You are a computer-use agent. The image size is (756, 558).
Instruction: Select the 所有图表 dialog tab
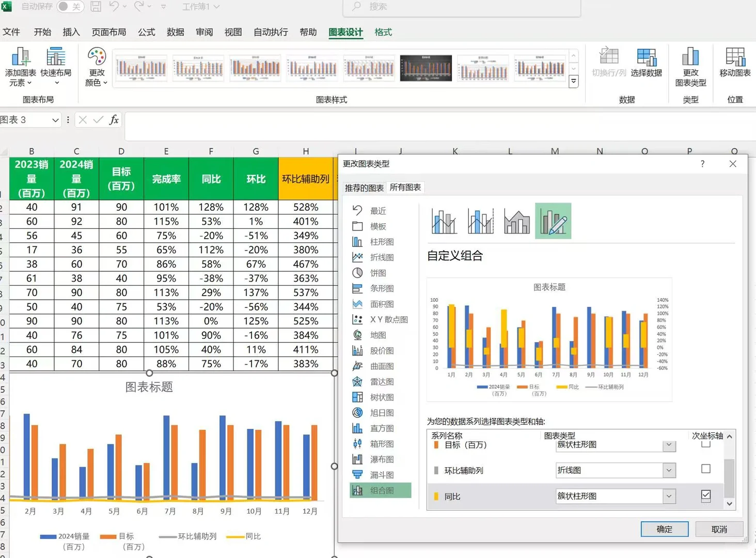click(x=405, y=187)
